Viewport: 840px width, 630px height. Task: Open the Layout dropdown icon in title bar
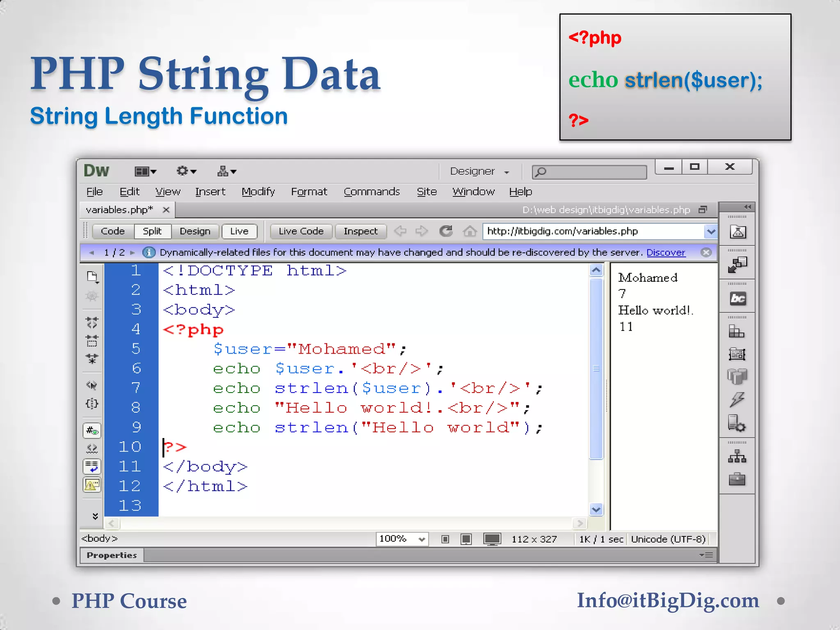146,171
